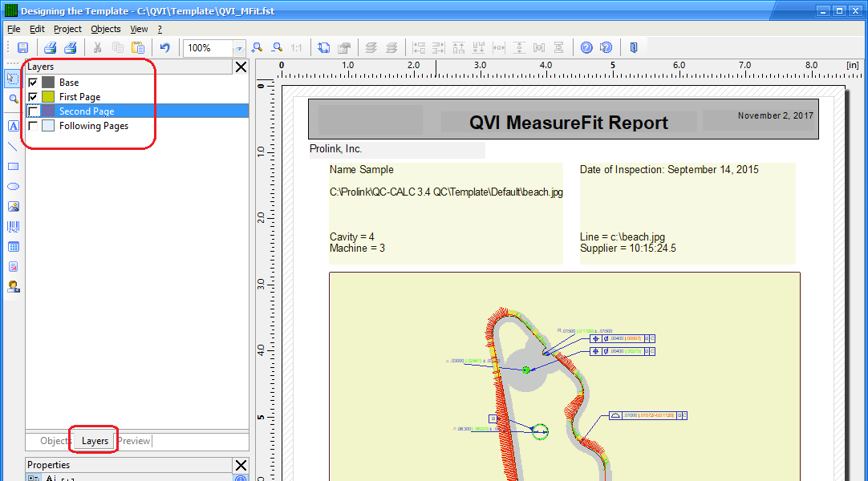
Task: Choose the Select pointer tool
Action: click(x=13, y=78)
